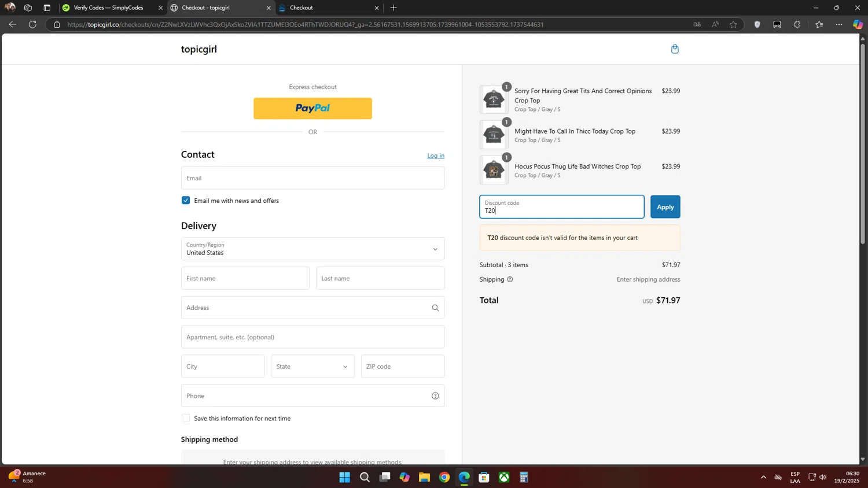Open the State dropdown
Viewport: 868px width, 488px height.
click(312, 367)
